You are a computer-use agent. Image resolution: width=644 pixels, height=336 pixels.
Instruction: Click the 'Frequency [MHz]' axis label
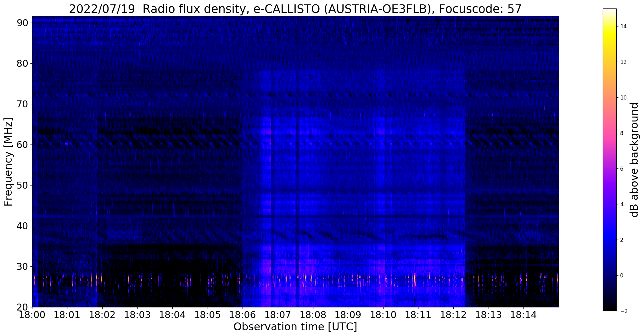(8, 162)
